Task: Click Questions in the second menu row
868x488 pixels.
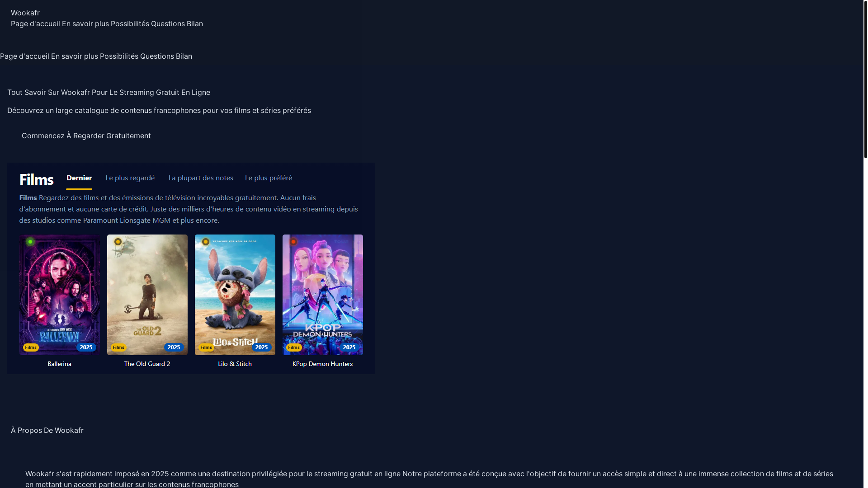Action: 157,56
